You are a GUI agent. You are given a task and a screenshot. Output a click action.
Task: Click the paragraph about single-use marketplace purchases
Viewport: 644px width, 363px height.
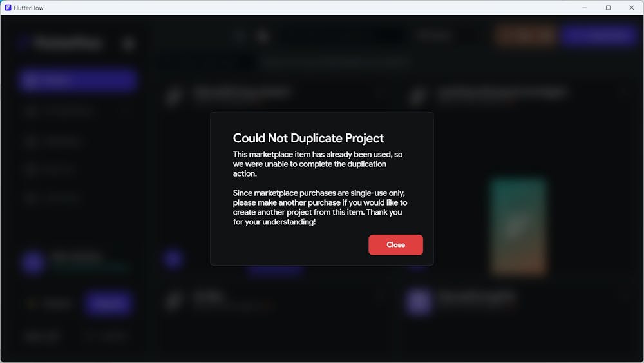coord(320,207)
